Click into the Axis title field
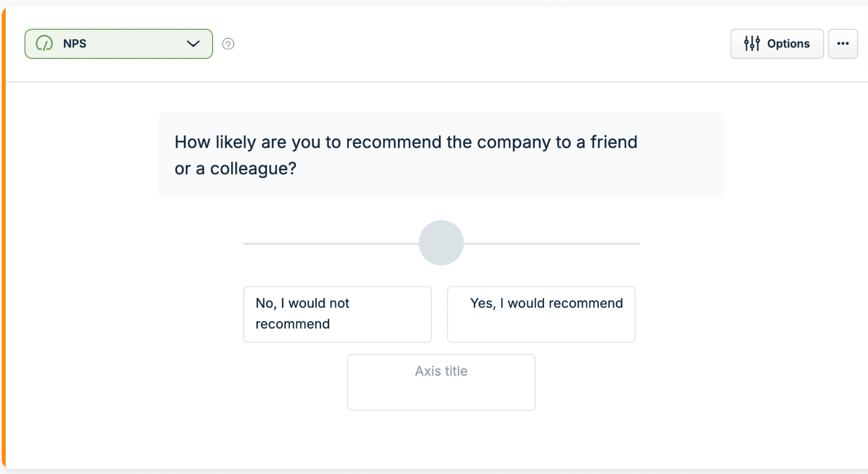868x474 pixels. (441, 382)
